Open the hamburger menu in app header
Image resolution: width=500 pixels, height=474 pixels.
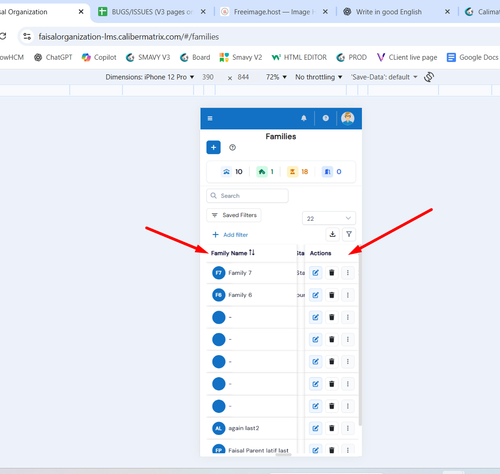(x=210, y=118)
